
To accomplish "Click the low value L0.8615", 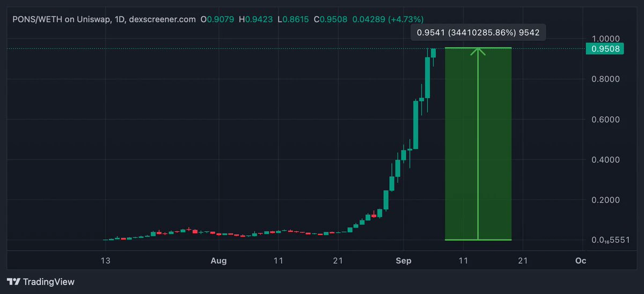I will (x=293, y=19).
